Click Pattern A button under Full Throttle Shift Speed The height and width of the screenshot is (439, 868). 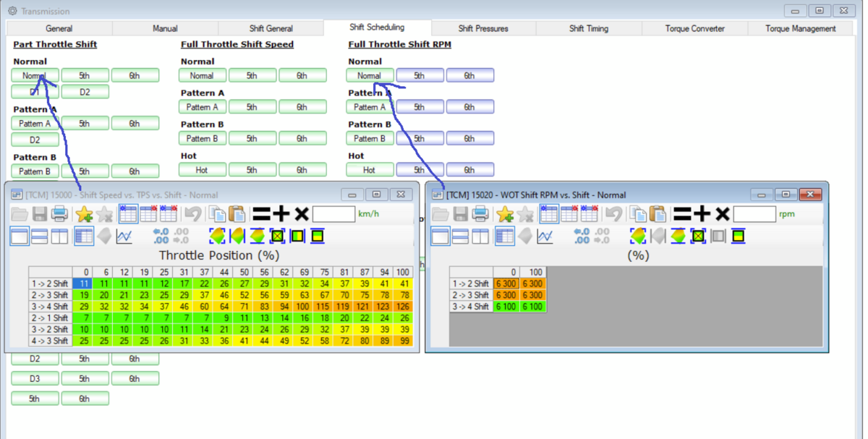click(203, 107)
